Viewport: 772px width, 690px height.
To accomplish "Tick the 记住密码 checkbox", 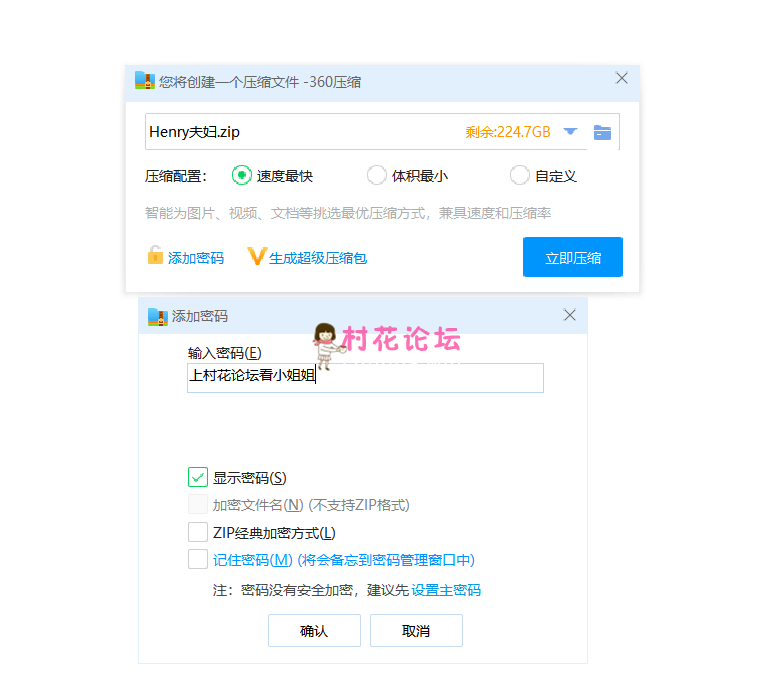I will click(197, 559).
